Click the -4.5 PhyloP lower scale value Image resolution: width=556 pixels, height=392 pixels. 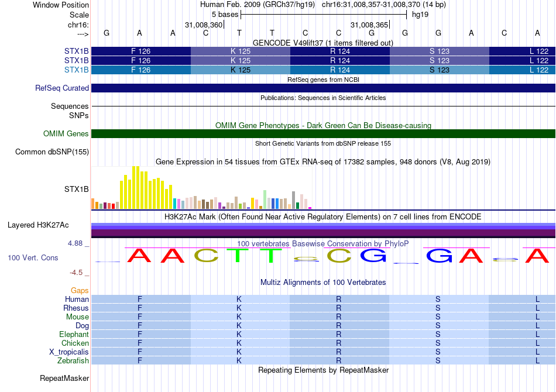click(76, 273)
